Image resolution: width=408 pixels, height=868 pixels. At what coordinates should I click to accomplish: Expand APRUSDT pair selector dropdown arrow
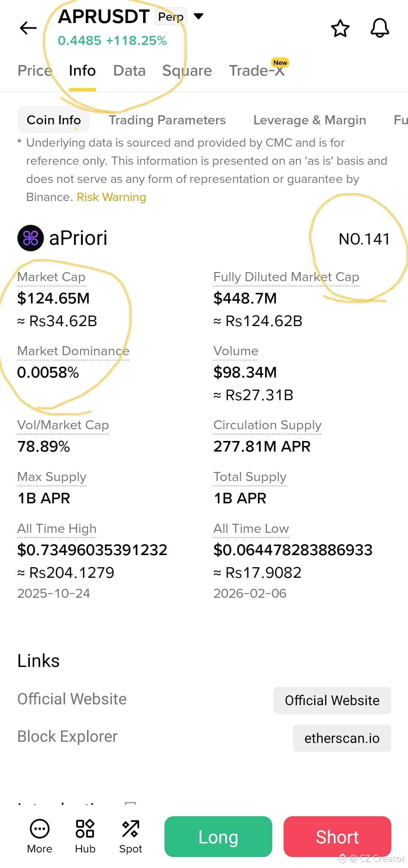click(x=199, y=16)
